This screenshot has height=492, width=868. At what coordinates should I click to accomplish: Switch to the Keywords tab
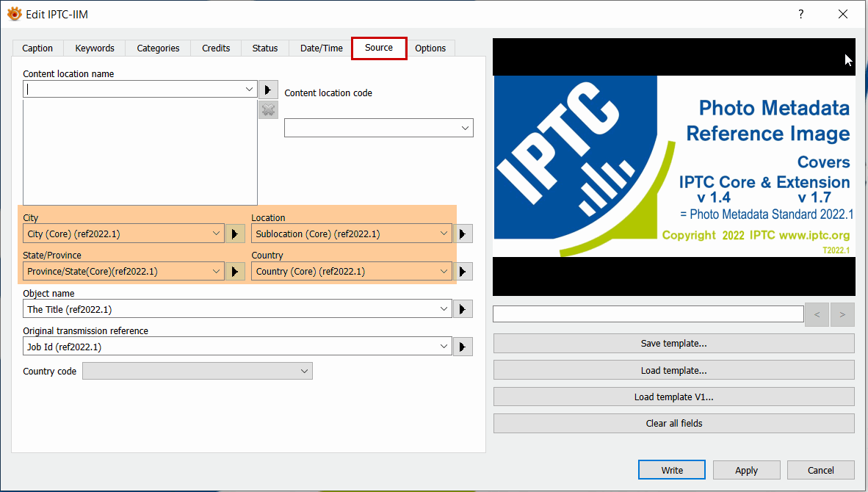pyautogui.click(x=95, y=48)
